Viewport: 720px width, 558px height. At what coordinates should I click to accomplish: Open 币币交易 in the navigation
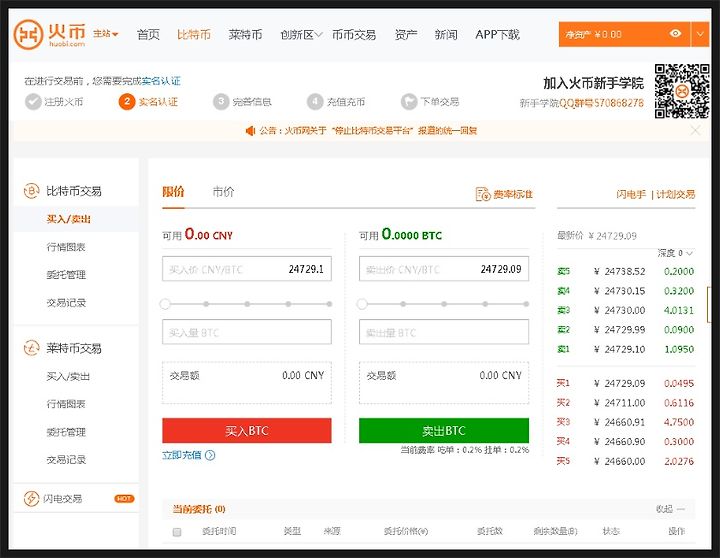pos(354,34)
